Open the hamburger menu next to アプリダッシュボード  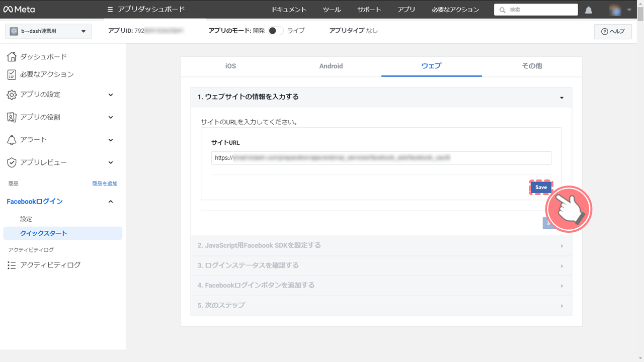click(110, 10)
